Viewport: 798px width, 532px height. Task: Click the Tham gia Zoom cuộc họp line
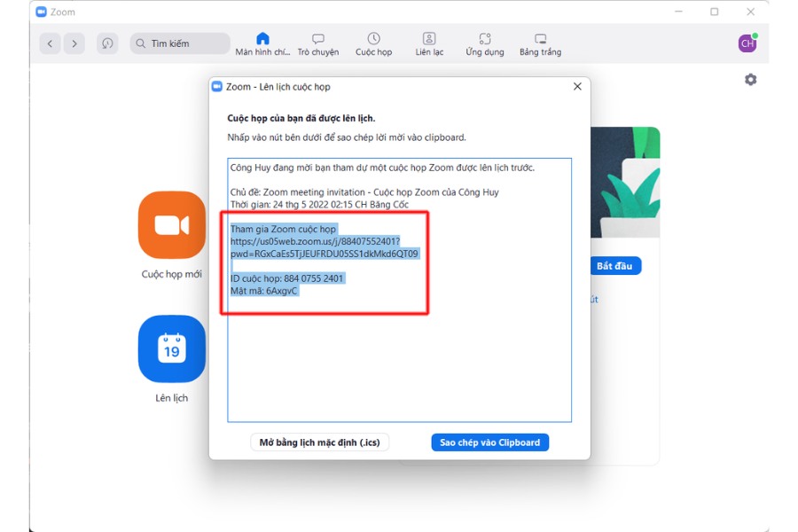point(283,229)
